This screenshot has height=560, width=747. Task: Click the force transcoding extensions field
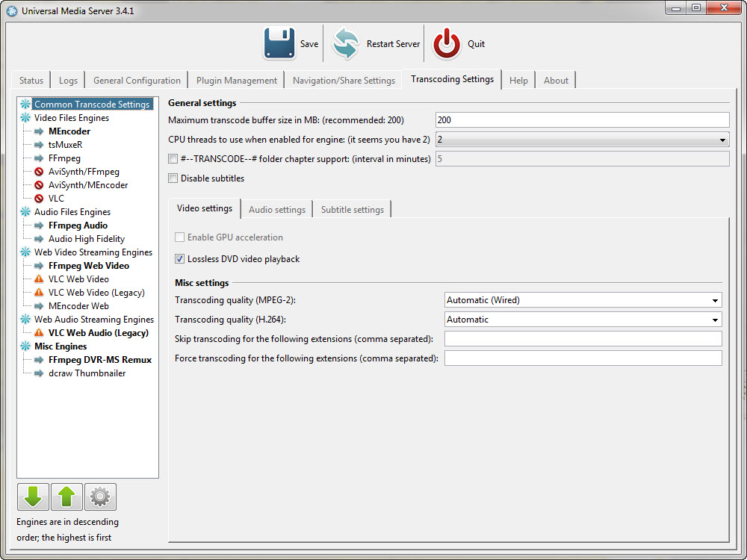coord(583,358)
